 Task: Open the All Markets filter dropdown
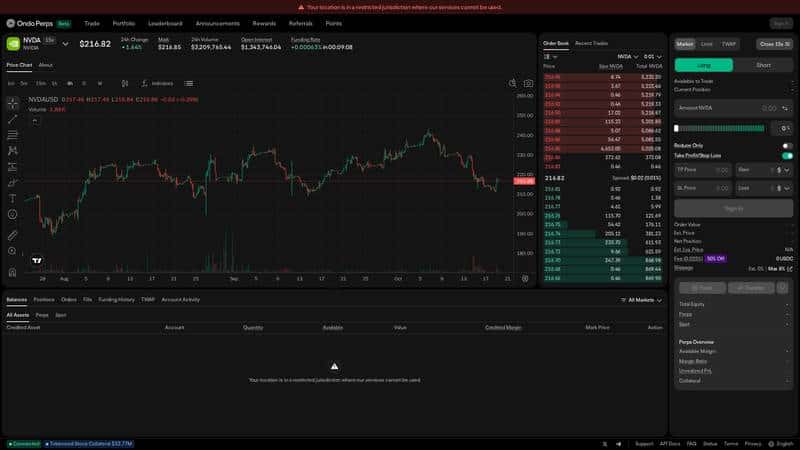click(x=641, y=300)
